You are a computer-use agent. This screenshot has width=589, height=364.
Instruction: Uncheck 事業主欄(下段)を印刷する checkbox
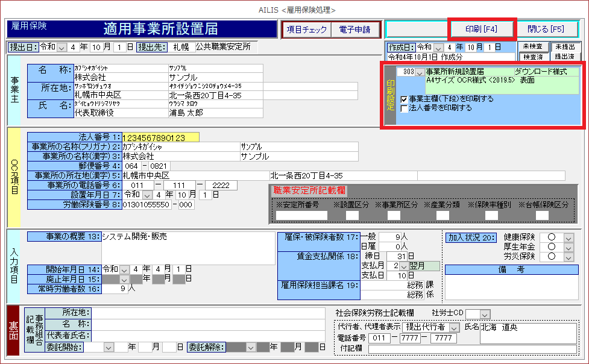click(405, 99)
